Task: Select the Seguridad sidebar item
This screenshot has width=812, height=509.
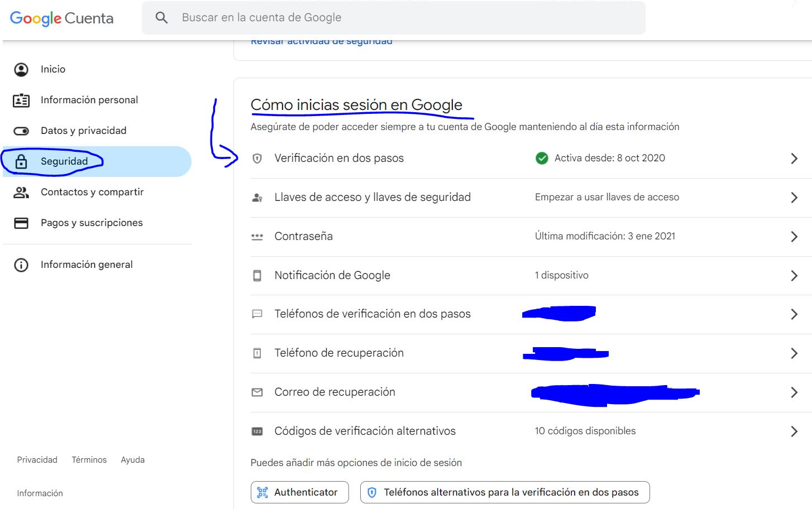Action: pyautogui.click(x=97, y=162)
